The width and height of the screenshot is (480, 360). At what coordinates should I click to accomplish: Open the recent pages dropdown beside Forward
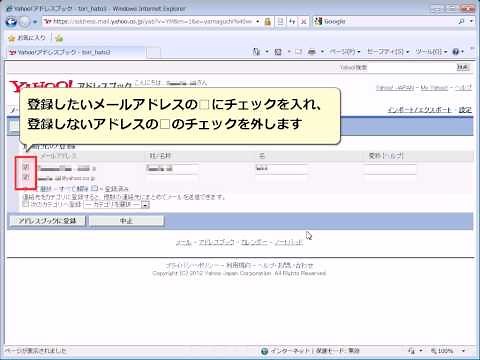[x=35, y=22]
